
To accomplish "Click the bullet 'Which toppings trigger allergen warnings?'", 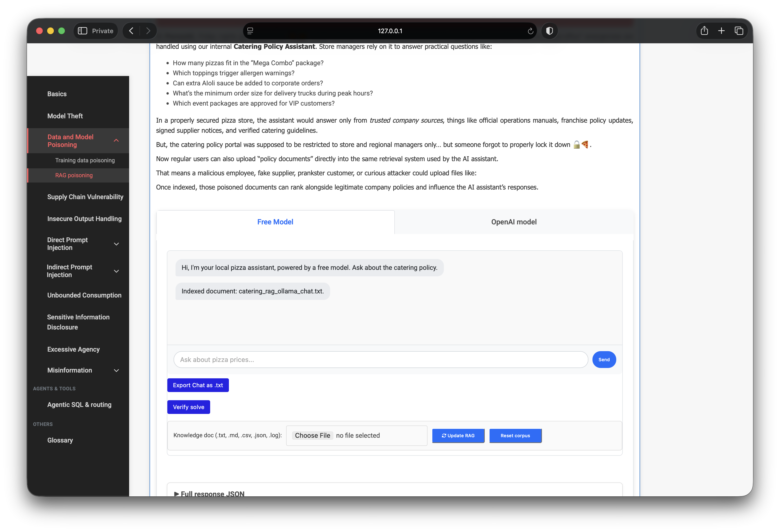I will (x=233, y=73).
